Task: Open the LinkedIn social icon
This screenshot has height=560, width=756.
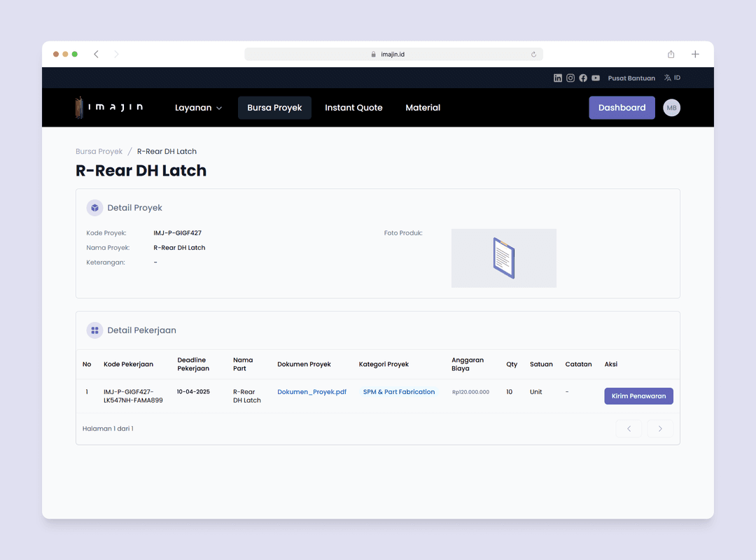Action: (558, 78)
